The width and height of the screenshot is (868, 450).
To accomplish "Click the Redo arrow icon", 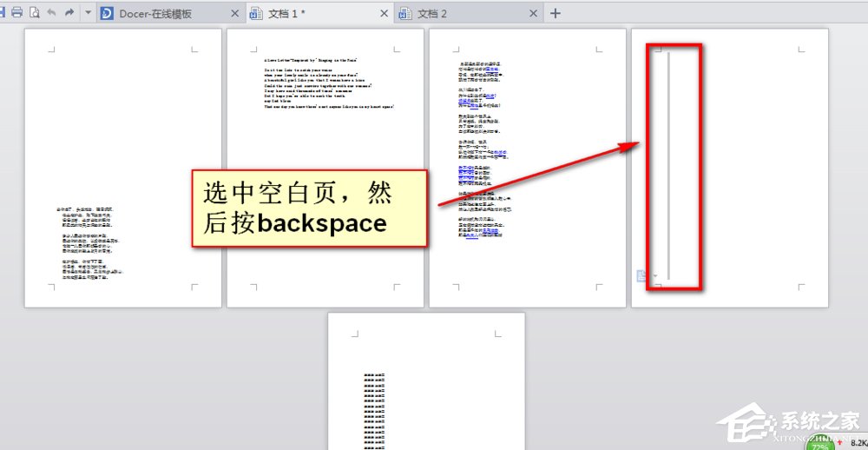I will point(69,12).
